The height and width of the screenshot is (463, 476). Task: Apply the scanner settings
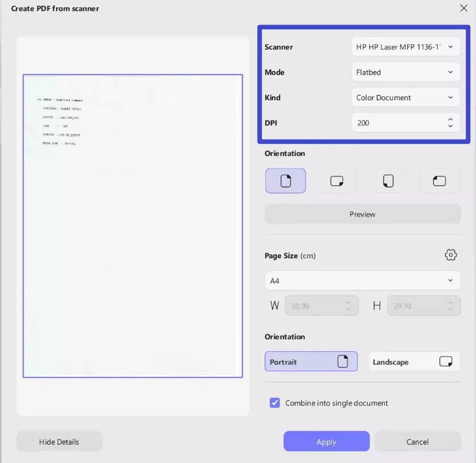(326, 441)
